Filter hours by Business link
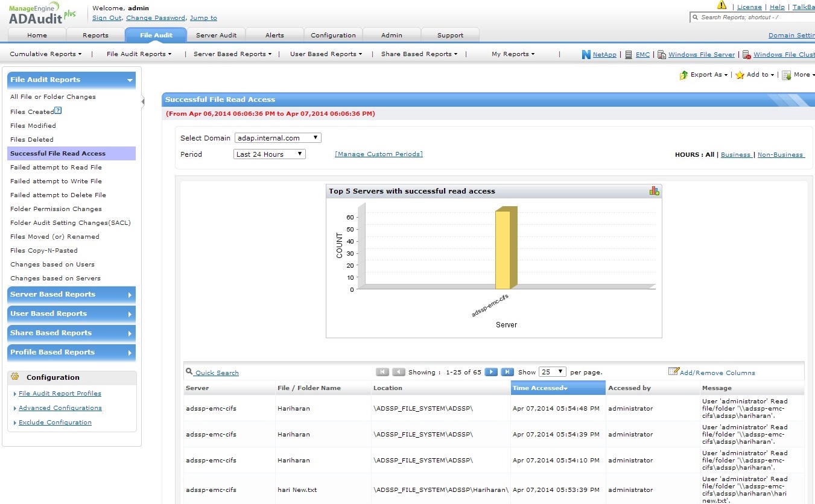The width and height of the screenshot is (815, 504). pyautogui.click(x=736, y=155)
